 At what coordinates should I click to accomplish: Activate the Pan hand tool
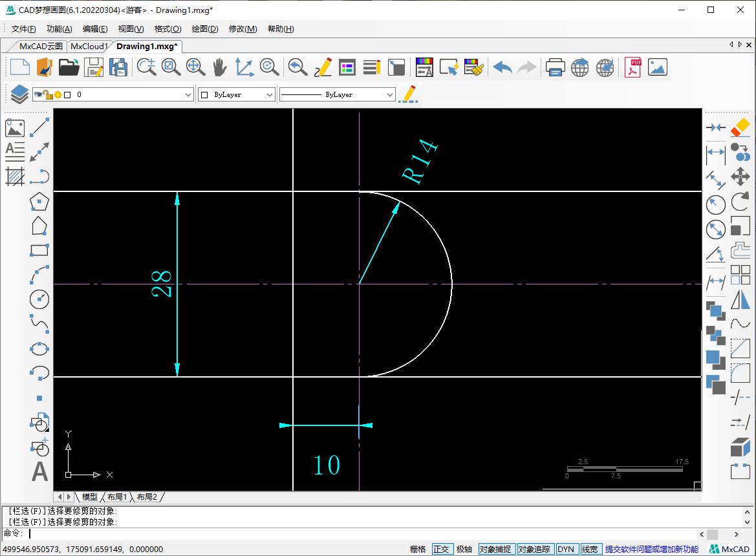220,67
